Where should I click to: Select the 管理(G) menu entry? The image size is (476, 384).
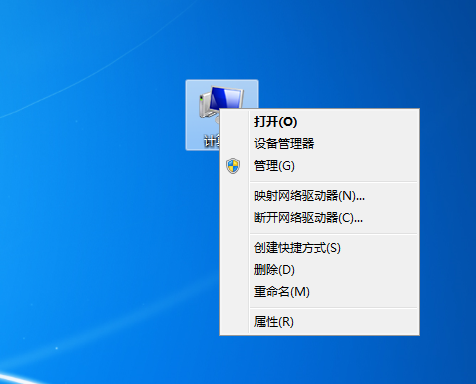pyautogui.click(x=319, y=166)
